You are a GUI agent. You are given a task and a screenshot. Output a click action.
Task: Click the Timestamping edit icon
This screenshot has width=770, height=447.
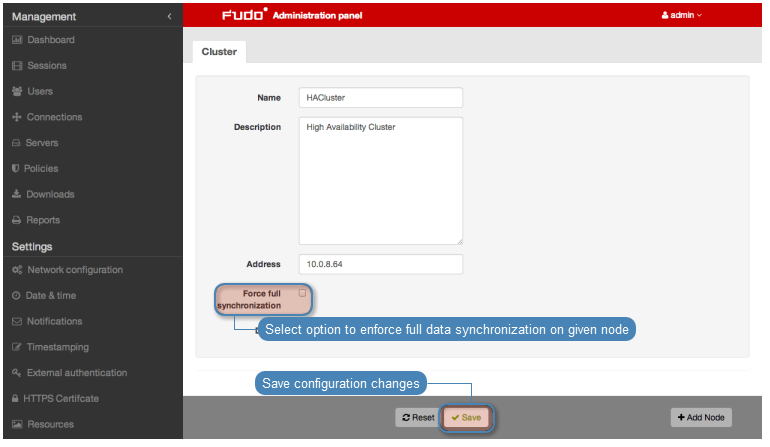(17, 347)
